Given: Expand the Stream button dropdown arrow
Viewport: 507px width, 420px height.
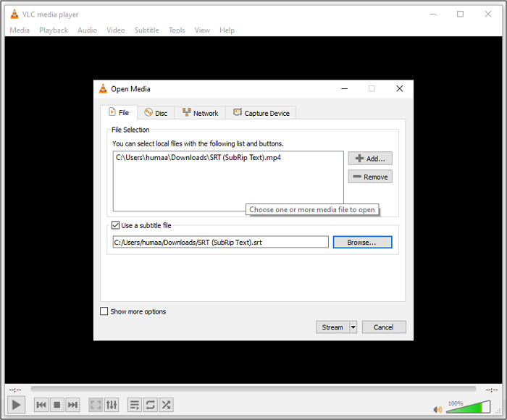Looking at the screenshot, I should [353, 327].
